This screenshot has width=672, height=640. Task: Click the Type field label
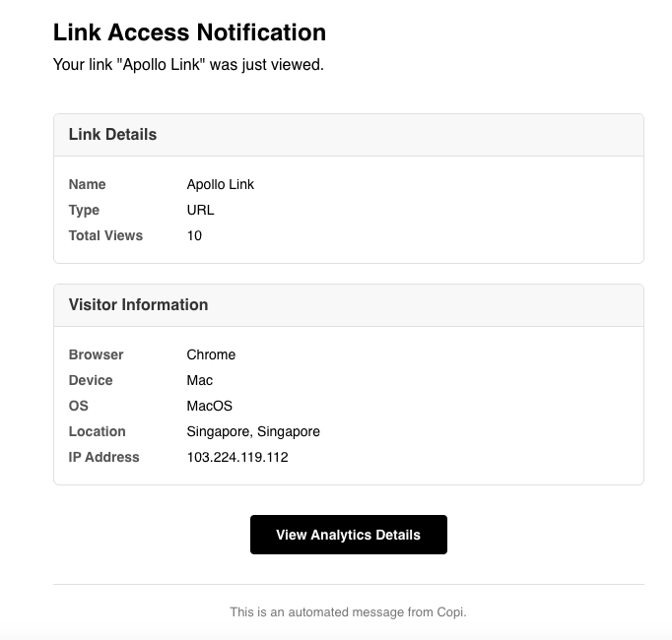click(84, 210)
